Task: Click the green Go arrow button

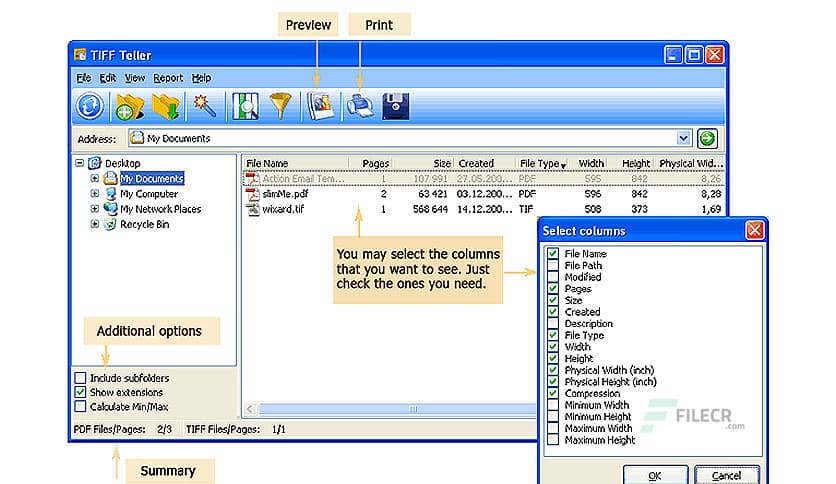Action: point(708,139)
